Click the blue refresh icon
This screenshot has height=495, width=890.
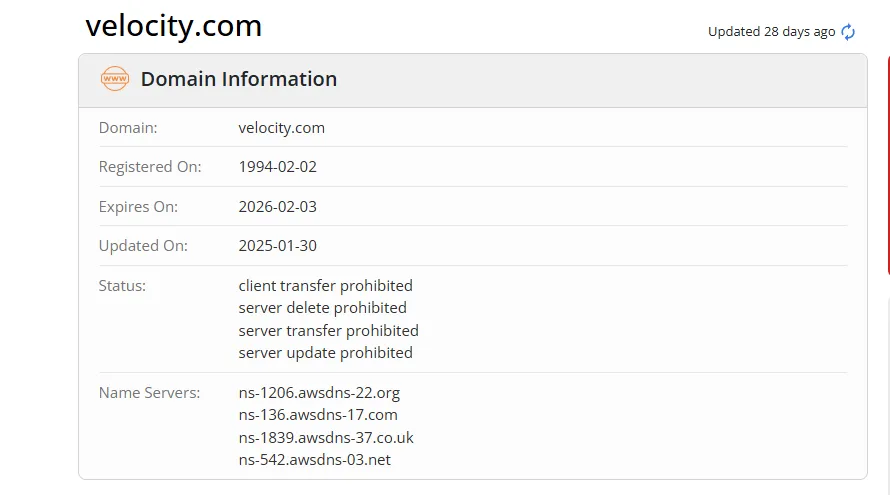[848, 32]
